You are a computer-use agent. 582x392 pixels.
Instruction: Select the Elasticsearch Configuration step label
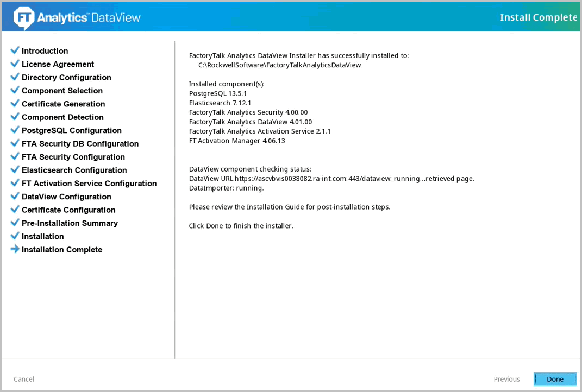(74, 170)
